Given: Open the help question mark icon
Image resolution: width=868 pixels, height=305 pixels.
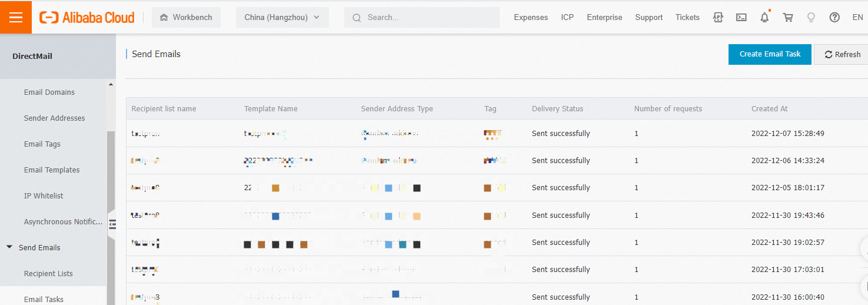Looking at the screenshot, I should [x=834, y=18].
